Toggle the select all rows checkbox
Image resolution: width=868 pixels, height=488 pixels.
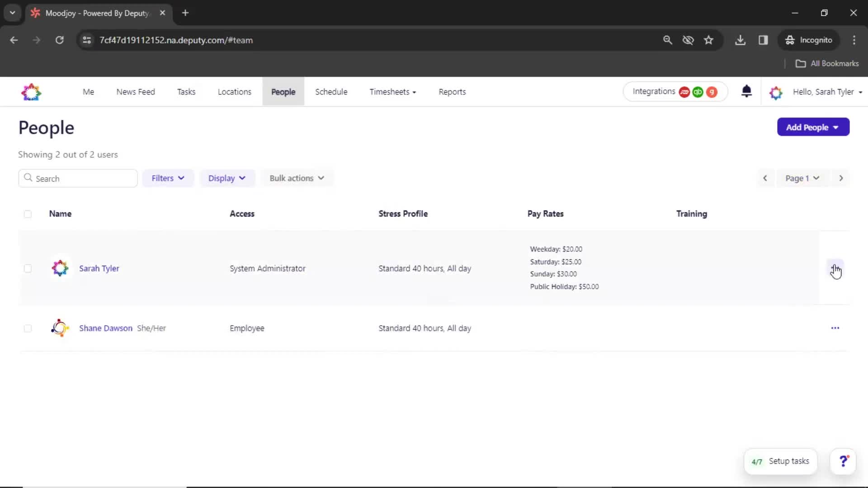point(28,213)
